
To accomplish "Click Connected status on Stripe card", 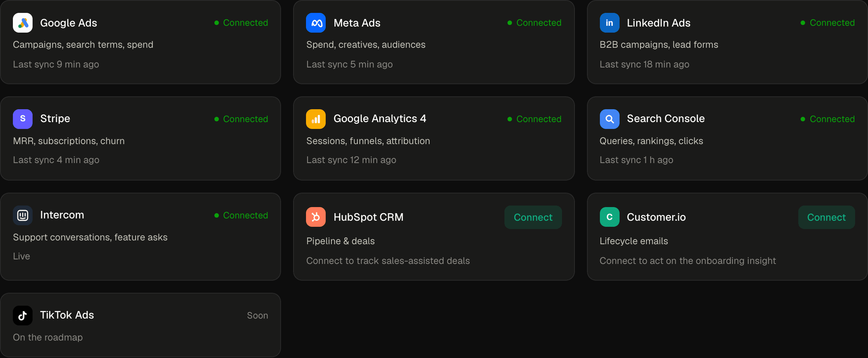I will pyautogui.click(x=241, y=119).
